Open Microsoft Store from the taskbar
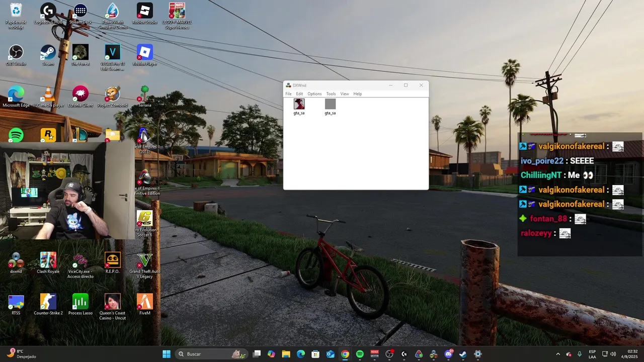Screen dimensions: 644x362 click(315, 354)
